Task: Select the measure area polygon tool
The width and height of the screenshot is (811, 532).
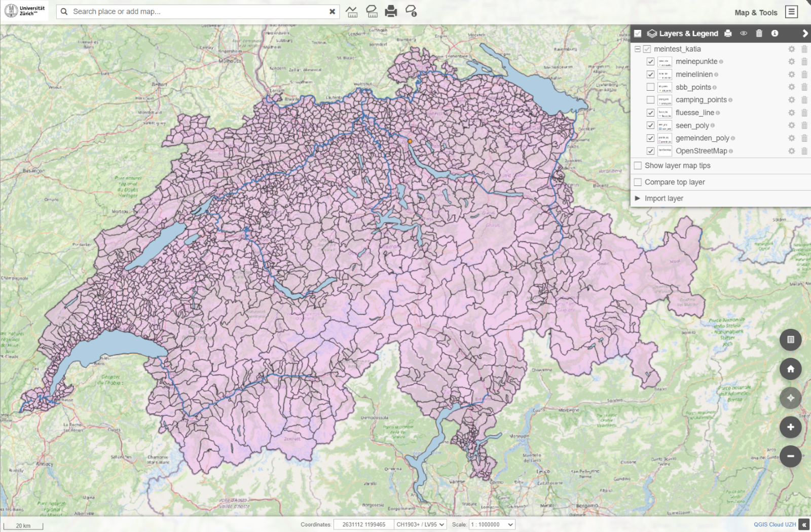Action: click(372, 12)
